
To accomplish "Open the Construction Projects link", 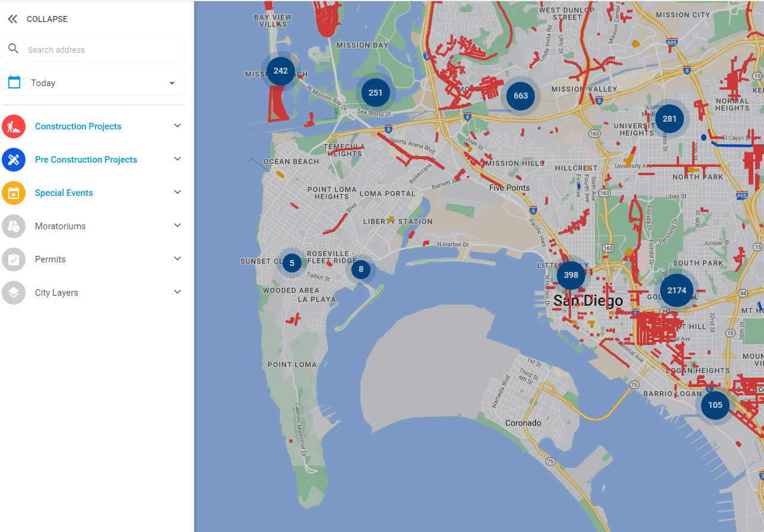I will 78,126.
